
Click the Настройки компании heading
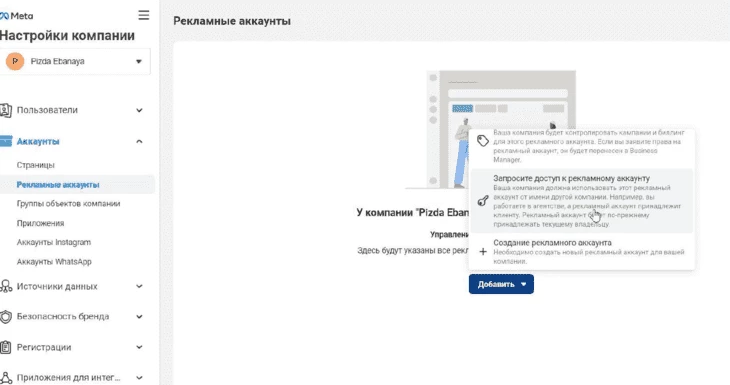tap(68, 36)
